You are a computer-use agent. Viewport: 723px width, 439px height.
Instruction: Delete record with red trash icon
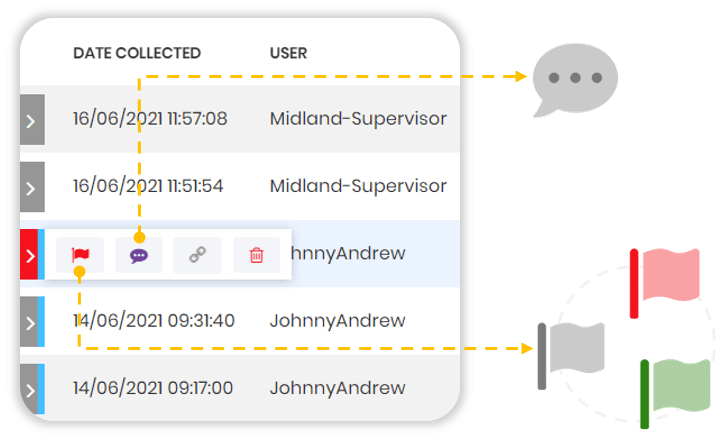(x=256, y=255)
